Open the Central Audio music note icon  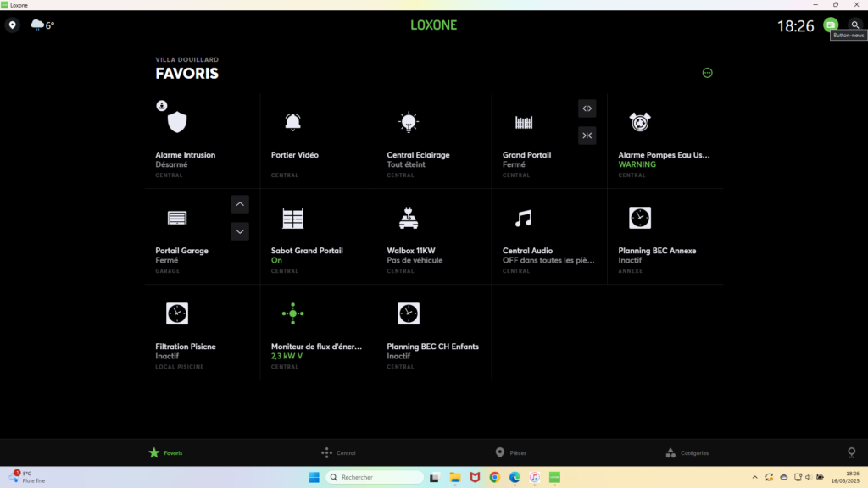[524, 219]
